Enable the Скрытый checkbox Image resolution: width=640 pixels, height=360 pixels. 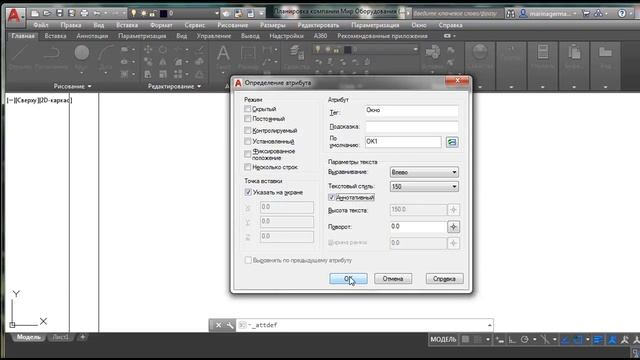pyautogui.click(x=247, y=109)
